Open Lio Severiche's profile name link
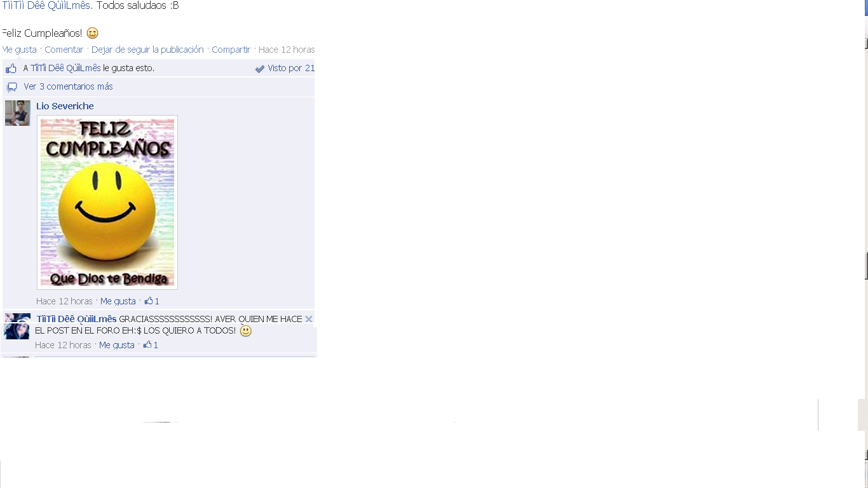Viewport: 868px width, 488px height. pyautogui.click(x=65, y=106)
